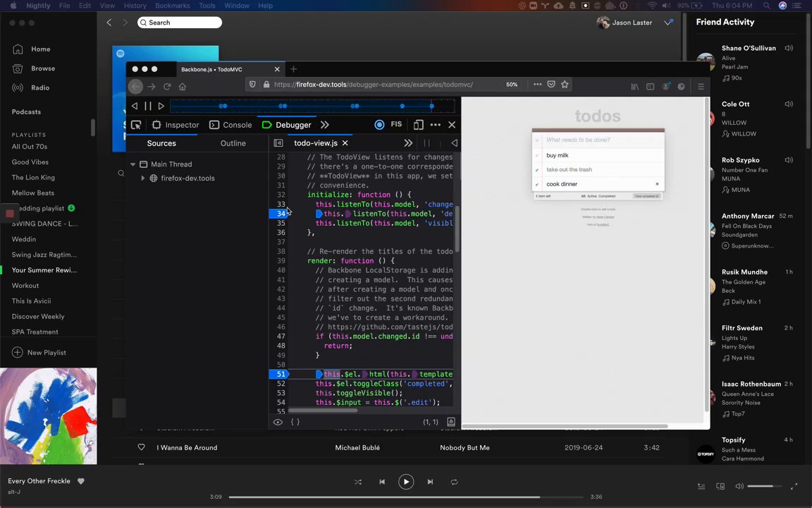Switch to the Console tab
The image size is (812, 508).
230,125
